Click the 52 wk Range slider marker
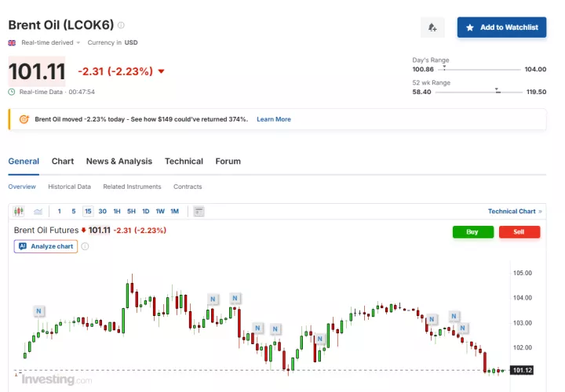 [x=498, y=92]
